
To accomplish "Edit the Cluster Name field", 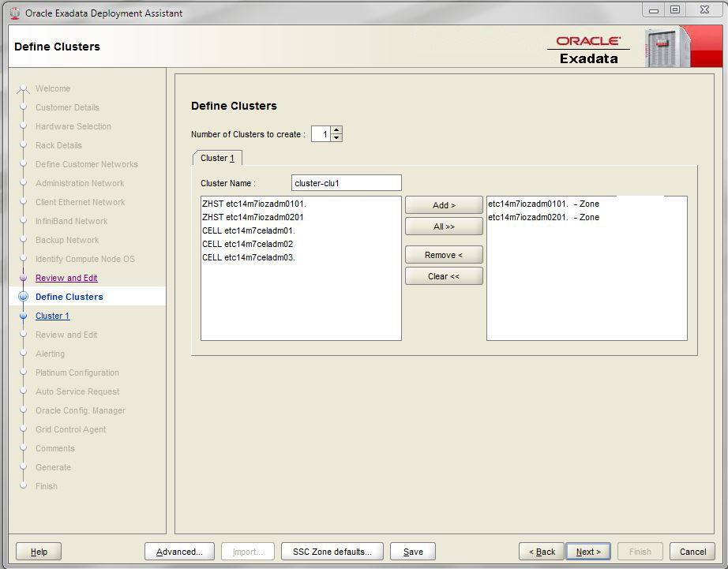I will tap(347, 183).
